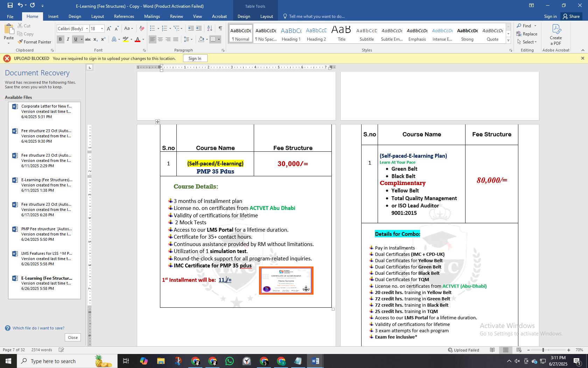Open the Paste options dropdown arrow
Image resolution: width=588 pixels, height=368 pixels.
click(x=8, y=43)
